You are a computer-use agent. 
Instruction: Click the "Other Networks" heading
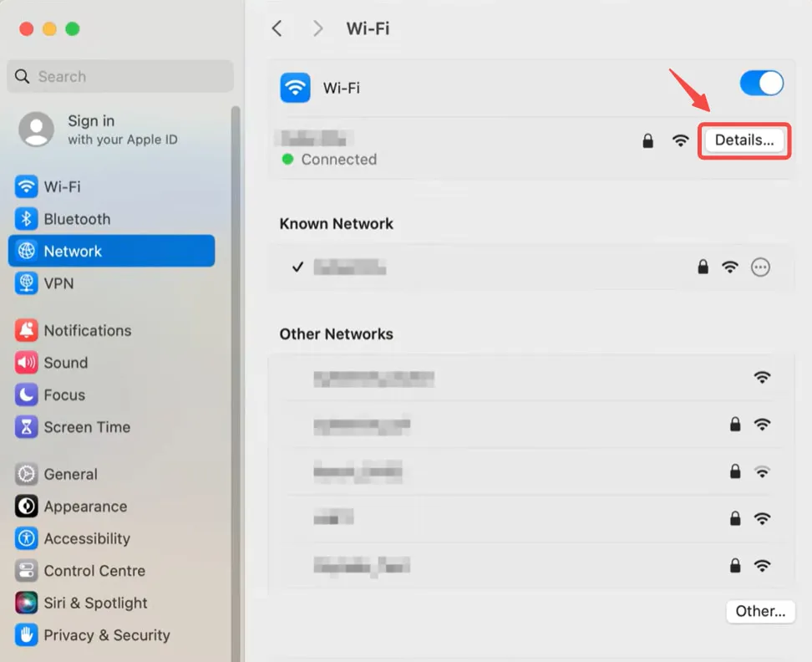(x=336, y=334)
